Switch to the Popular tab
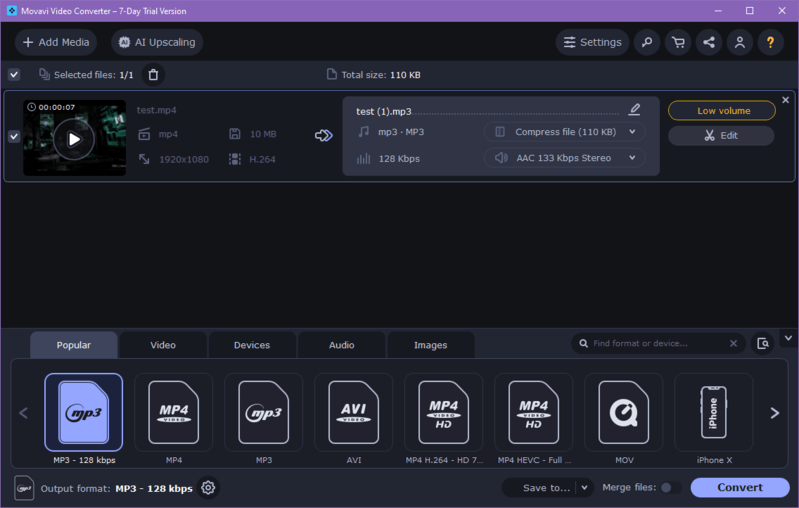Screen dimensions: 799x508 click(x=74, y=345)
